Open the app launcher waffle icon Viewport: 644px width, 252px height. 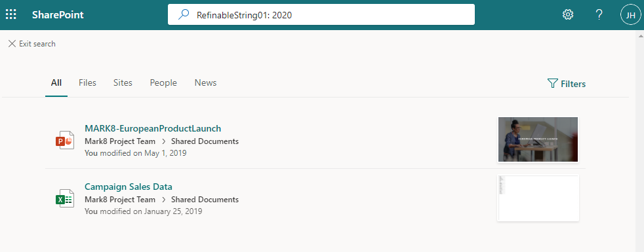click(10, 15)
